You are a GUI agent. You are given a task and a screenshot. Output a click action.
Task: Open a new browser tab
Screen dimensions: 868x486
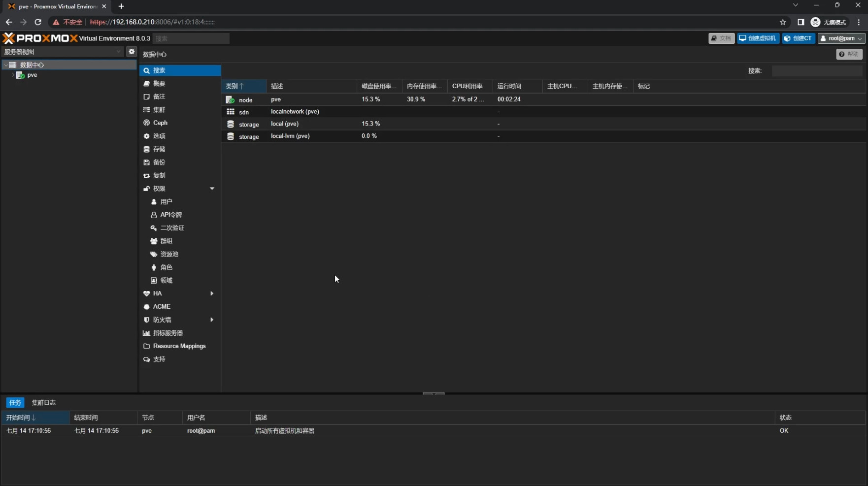pos(121,6)
